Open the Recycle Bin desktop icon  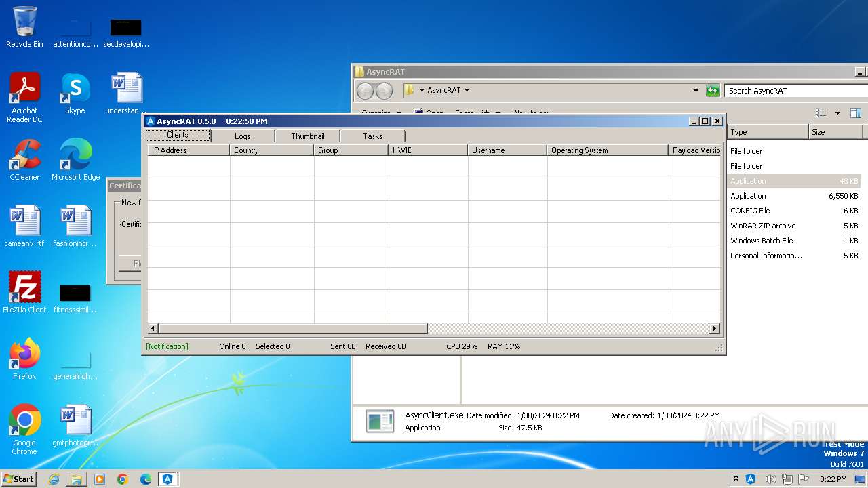point(24,27)
